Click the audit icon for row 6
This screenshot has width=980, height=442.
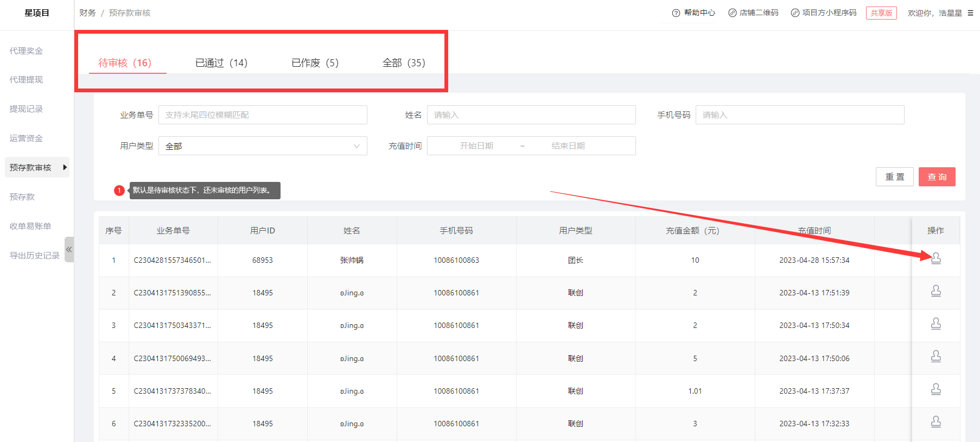tap(936, 422)
